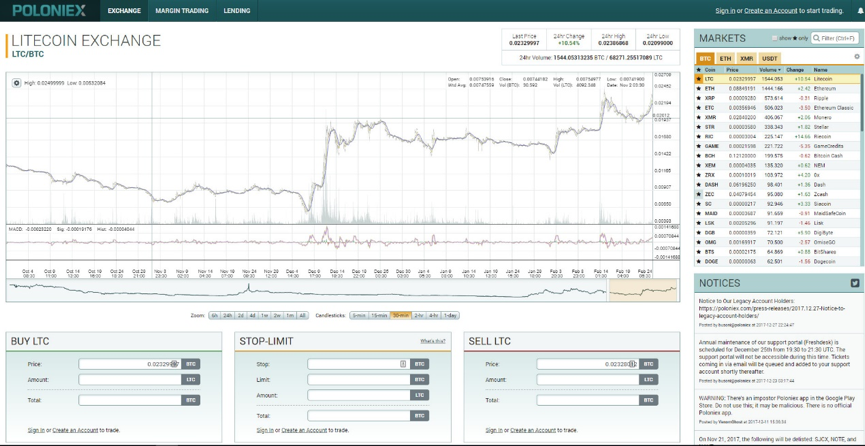Click the Poloniex logo
The height and width of the screenshot is (446, 865).
pyautogui.click(x=49, y=10)
